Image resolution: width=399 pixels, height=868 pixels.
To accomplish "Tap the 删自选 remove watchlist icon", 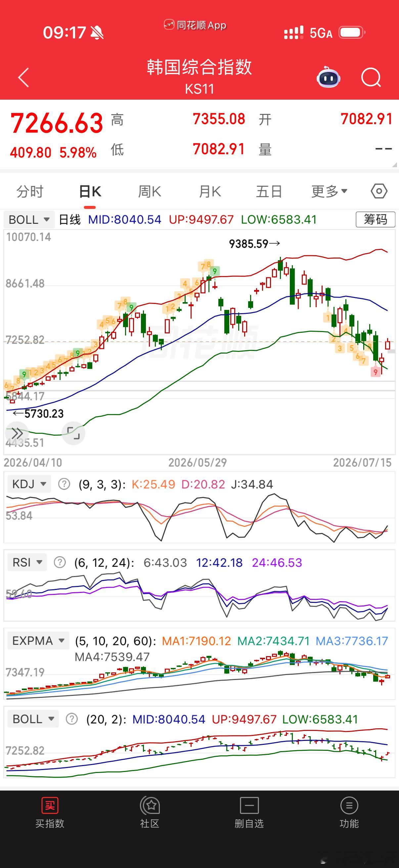I will point(249,805).
